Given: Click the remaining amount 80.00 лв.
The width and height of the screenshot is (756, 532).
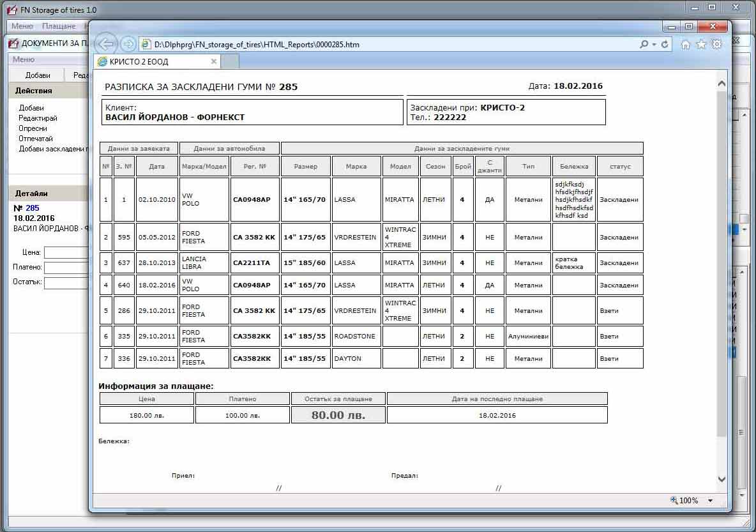Looking at the screenshot, I should (338, 414).
